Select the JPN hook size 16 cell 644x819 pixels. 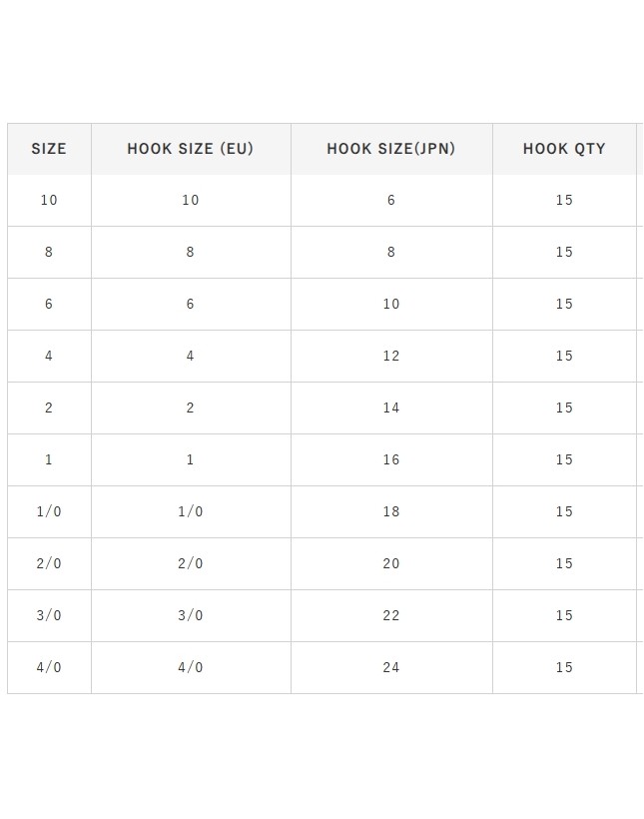pos(391,459)
